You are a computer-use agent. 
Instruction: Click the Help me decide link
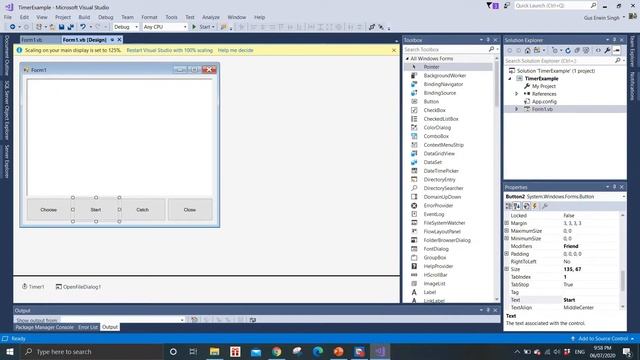236,50
